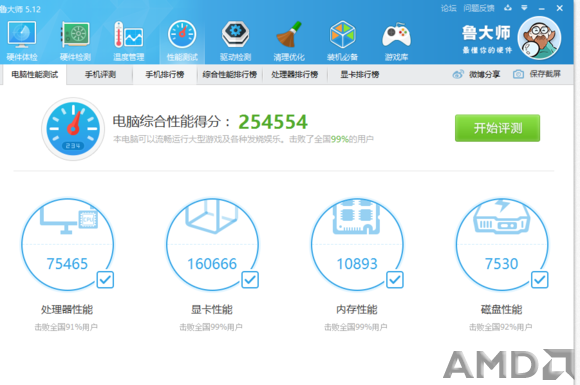The image size is (580, 385).
Task: Switch to the 显卡排行榜 tab
Action: point(360,75)
